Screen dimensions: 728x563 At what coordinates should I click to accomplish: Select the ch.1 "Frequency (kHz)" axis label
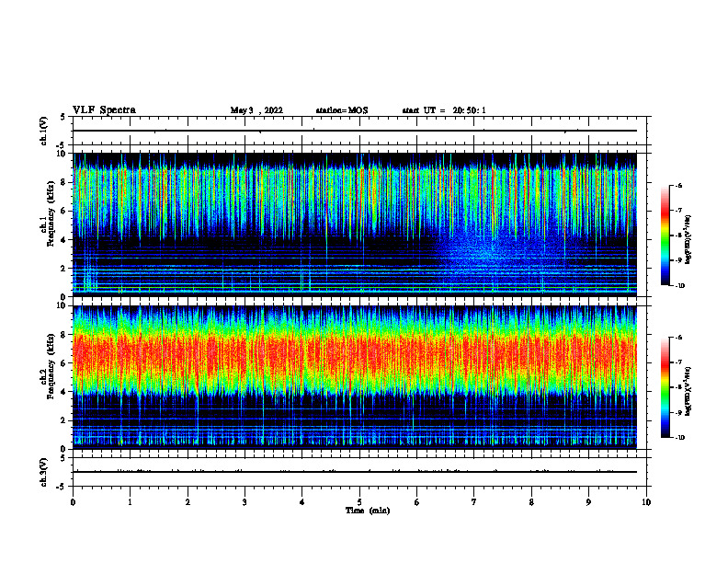click(x=51, y=214)
